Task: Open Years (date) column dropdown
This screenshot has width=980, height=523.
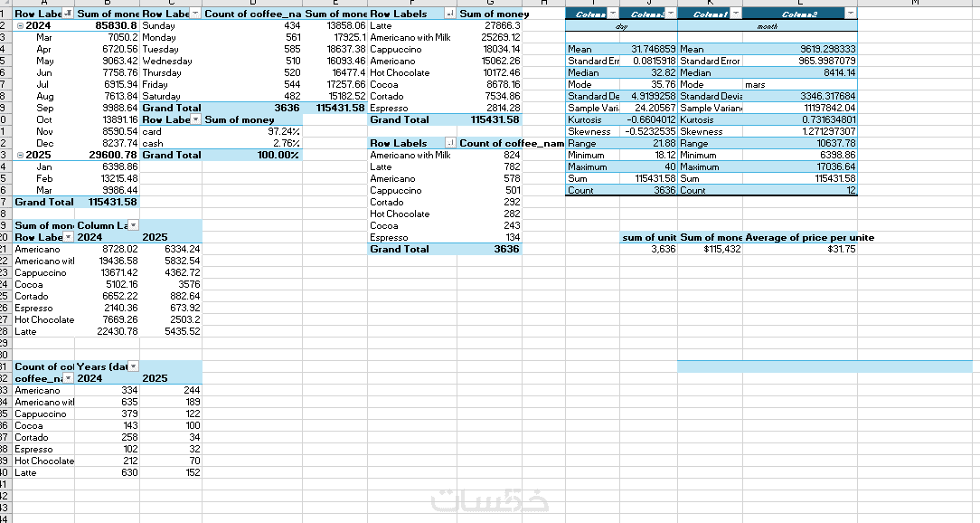Action: coord(133,366)
